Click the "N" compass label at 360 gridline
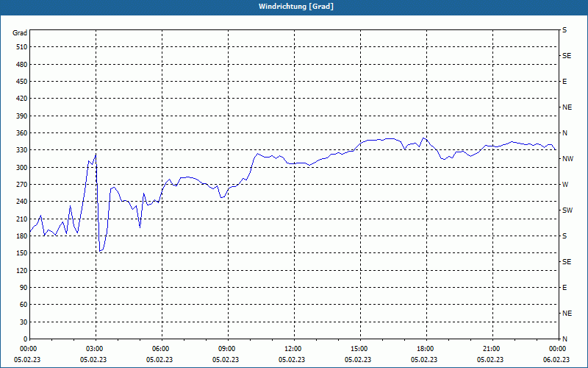The width and height of the screenshot is (588, 368). point(564,133)
